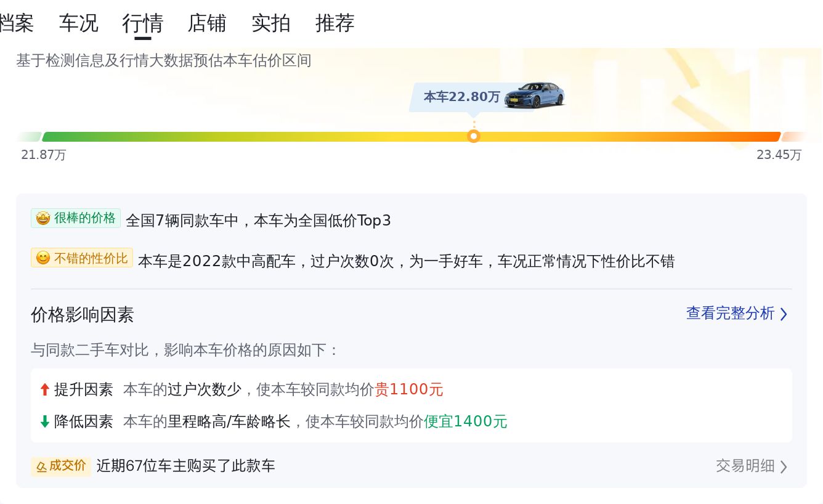The width and height of the screenshot is (823, 504).
Task: Click the 不错的性价比 badge
Action: point(82,258)
